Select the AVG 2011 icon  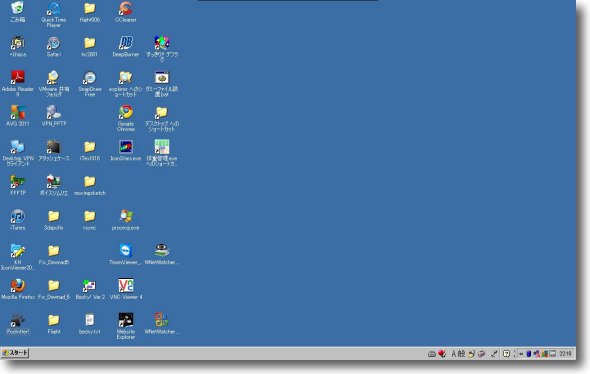point(18,116)
